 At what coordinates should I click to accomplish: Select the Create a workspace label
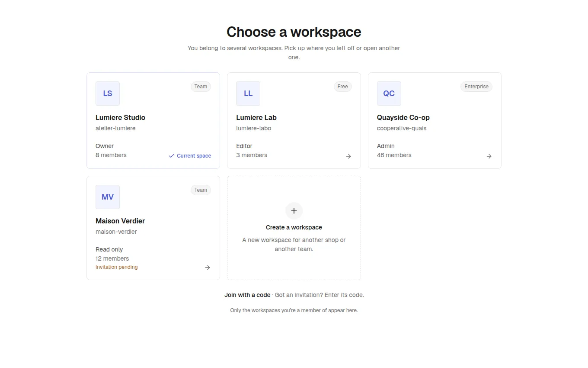(x=294, y=227)
